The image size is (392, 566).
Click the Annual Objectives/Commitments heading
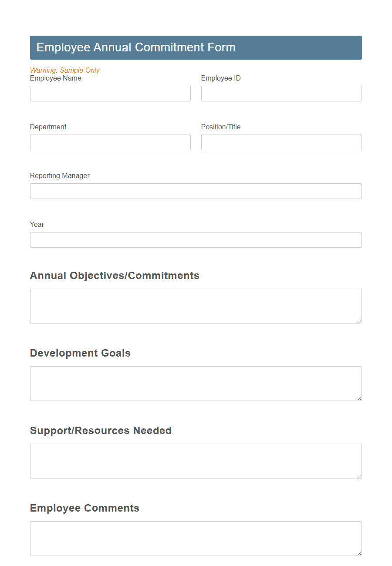[x=115, y=275]
